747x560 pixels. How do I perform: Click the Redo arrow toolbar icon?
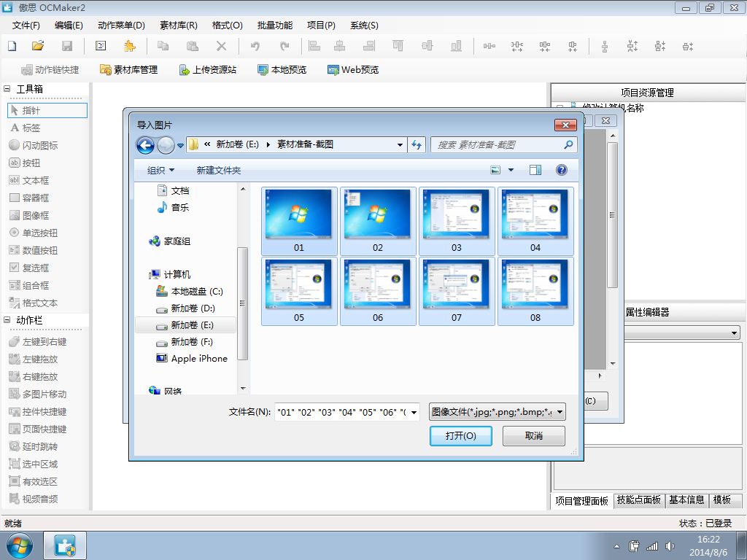(x=285, y=46)
